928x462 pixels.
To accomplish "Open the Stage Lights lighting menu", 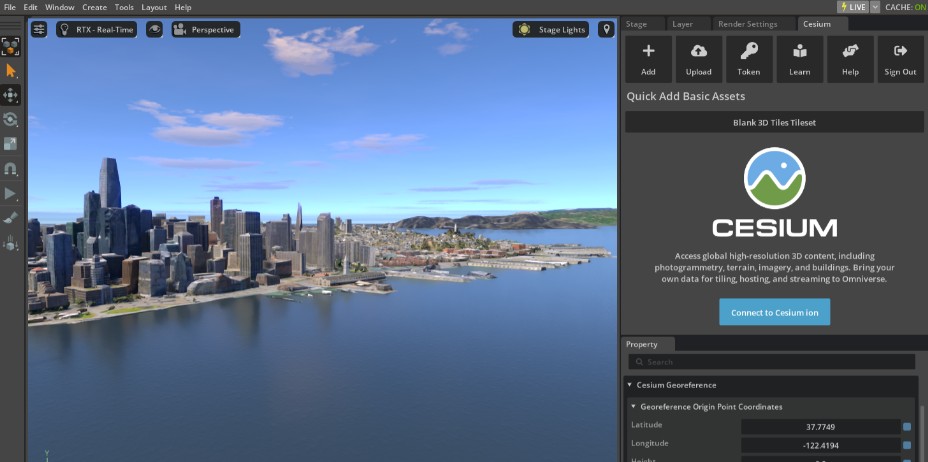I will [550, 30].
